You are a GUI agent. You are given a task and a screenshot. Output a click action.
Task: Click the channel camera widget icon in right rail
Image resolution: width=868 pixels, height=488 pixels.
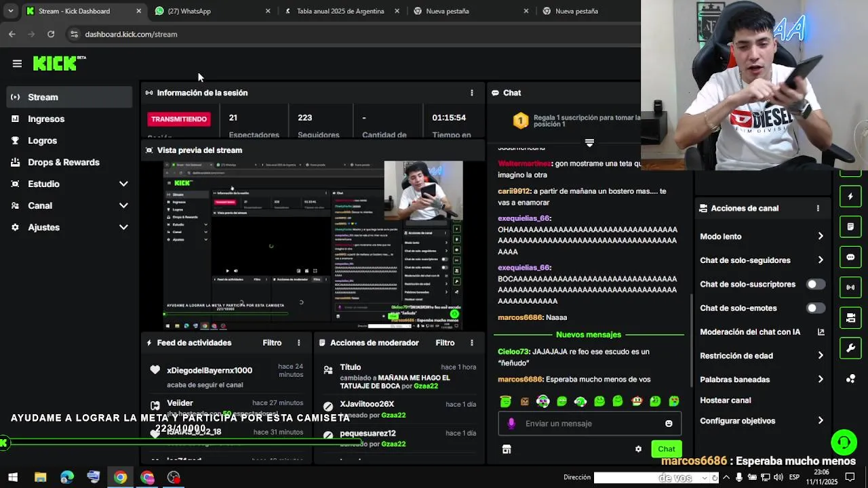coord(850,318)
